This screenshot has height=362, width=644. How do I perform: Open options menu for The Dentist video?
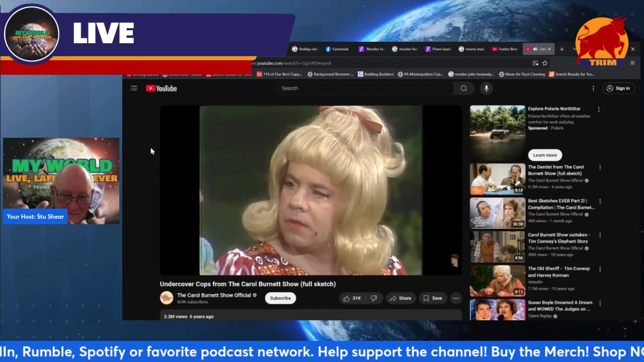(600, 167)
